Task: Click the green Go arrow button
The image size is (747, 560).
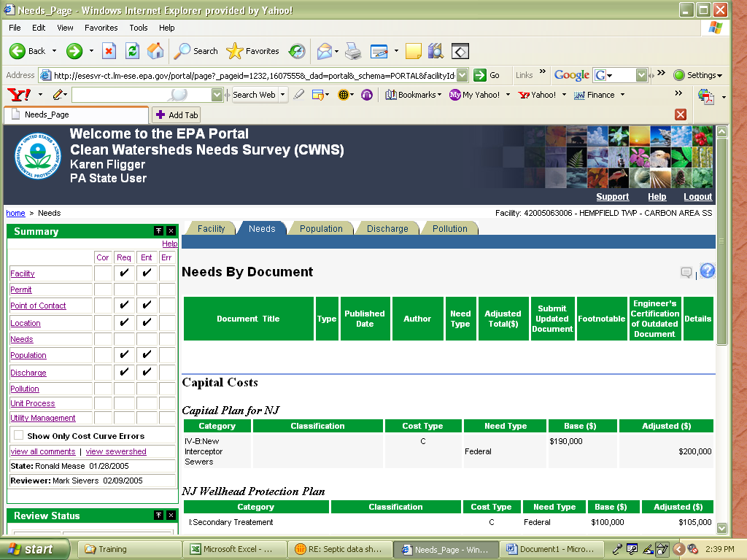Action: click(x=480, y=75)
